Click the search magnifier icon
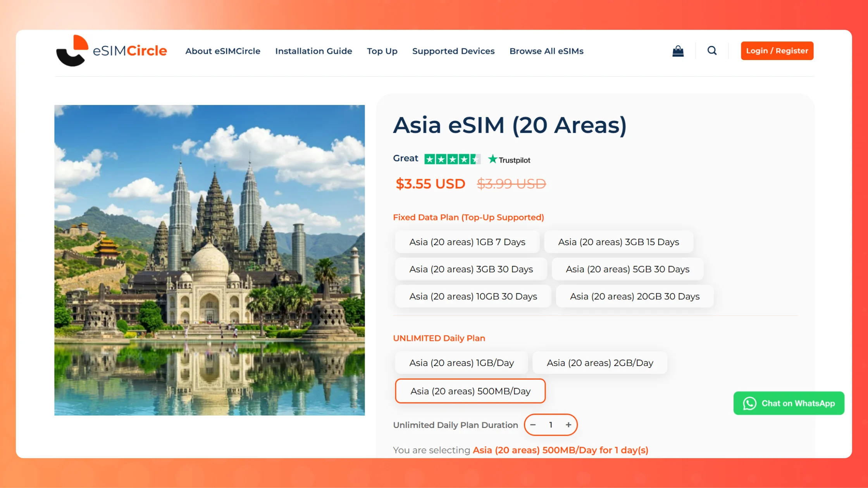Image resolution: width=868 pixels, height=488 pixels. (712, 51)
